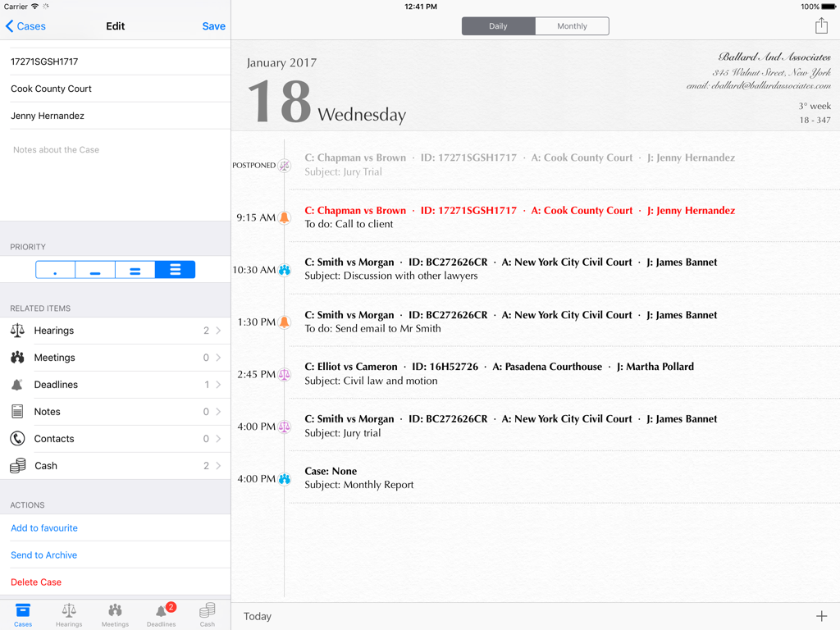Tap the Notes about the Case field
The image size is (840, 630).
click(115, 149)
